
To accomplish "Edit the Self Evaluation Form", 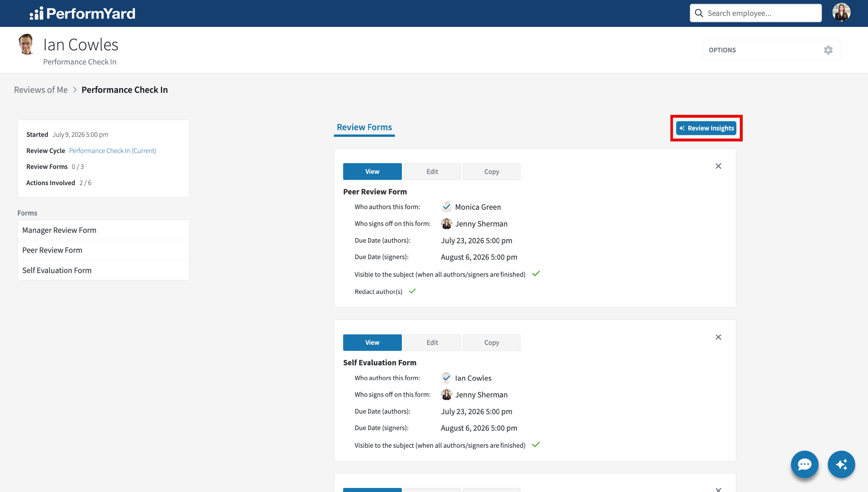I will 432,342.
